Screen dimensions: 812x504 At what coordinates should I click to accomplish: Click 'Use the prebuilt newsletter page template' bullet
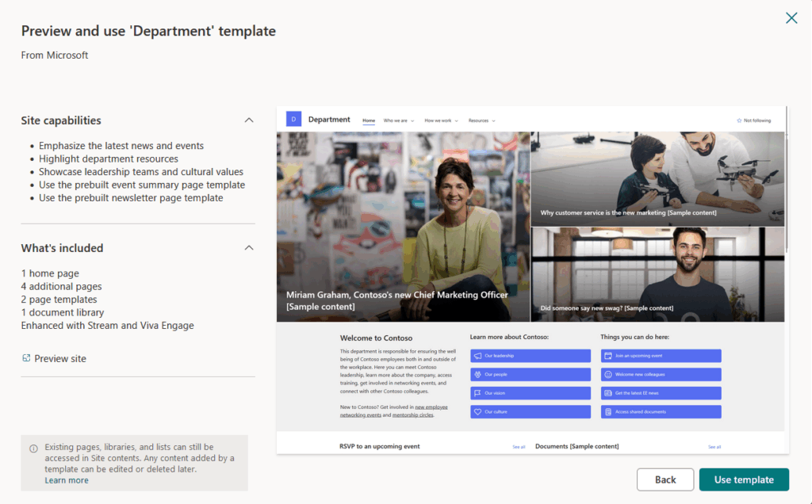pos(131,197)
